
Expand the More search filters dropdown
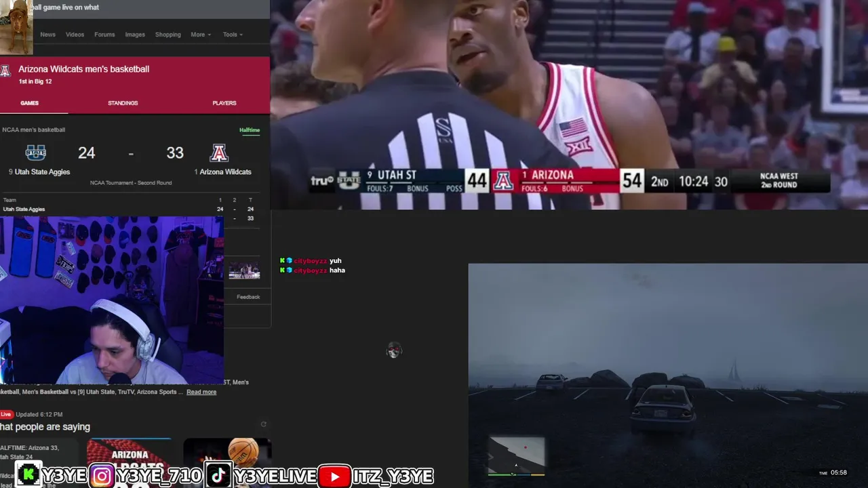point(201,35)
